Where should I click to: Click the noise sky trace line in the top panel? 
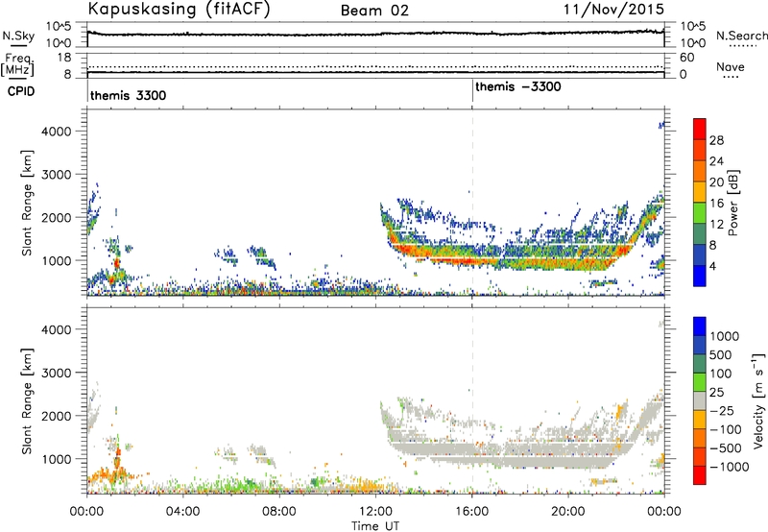[x=375, y=35]
